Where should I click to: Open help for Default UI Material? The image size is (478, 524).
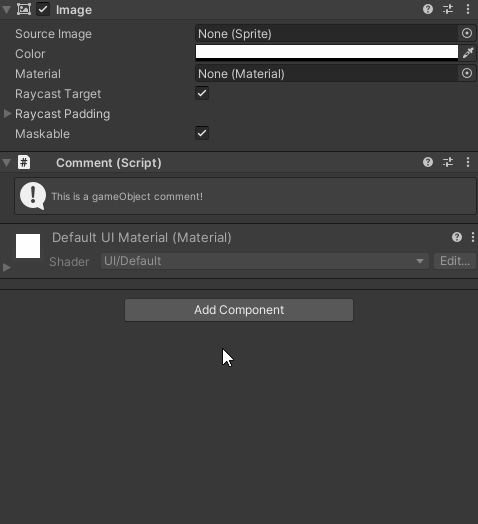click(457, 237)
